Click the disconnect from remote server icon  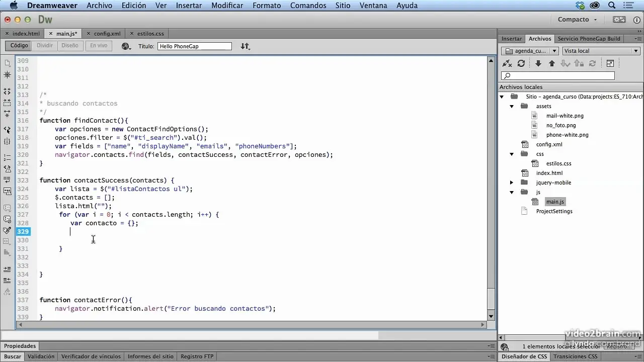(507, 63)
